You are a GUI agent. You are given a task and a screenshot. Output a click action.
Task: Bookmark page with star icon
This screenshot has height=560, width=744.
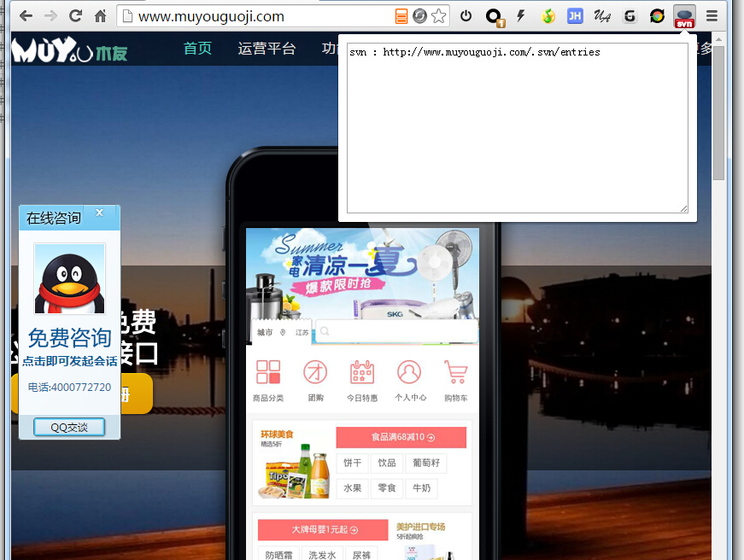(439, 16)
